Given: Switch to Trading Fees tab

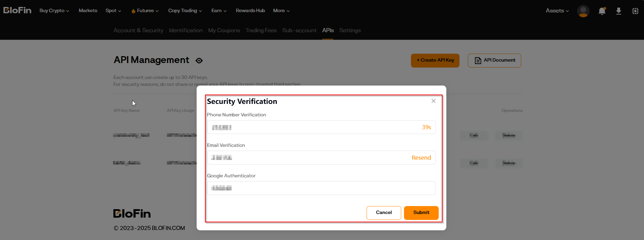Looking at the screenshot, I should coord(261,30).
